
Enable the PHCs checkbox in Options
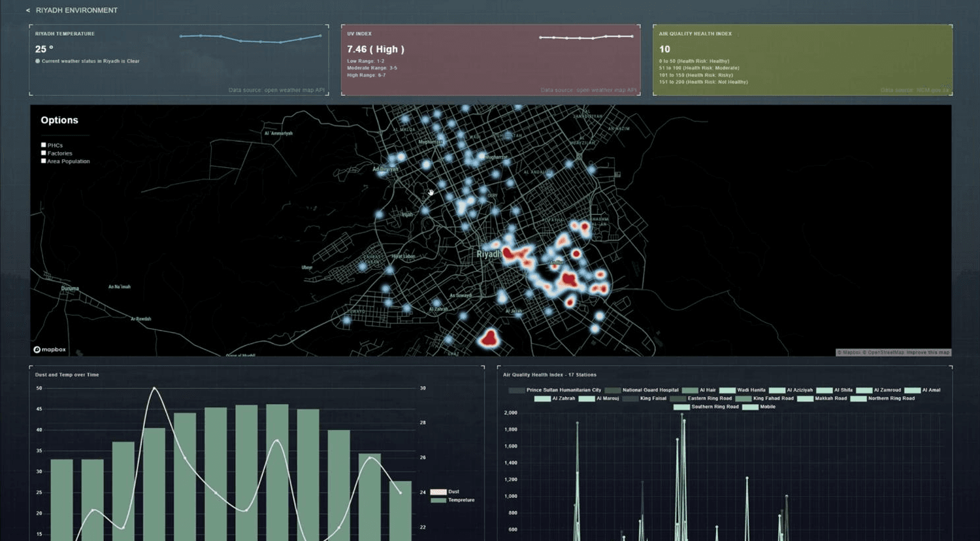(x=44, y=144)
